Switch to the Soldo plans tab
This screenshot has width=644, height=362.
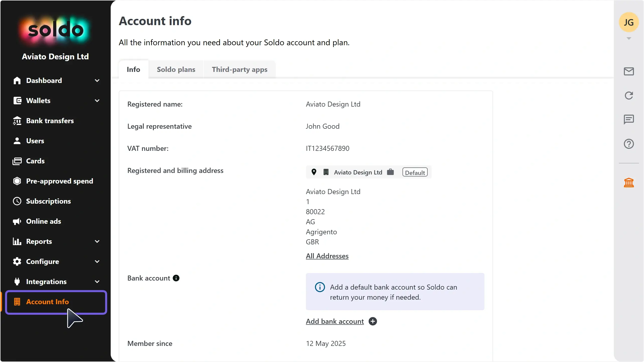tap(176, 69)
